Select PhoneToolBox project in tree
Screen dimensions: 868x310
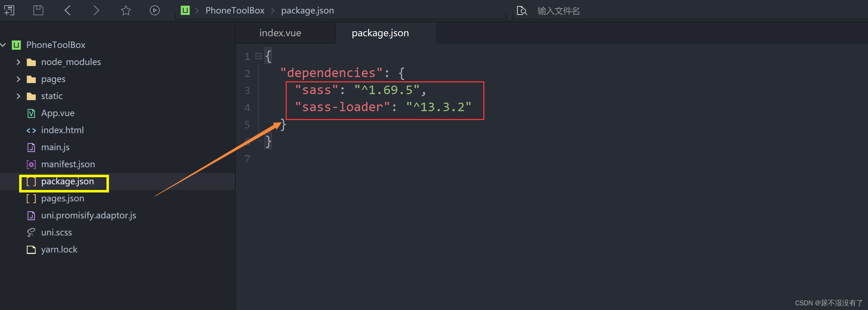[56, 45]
